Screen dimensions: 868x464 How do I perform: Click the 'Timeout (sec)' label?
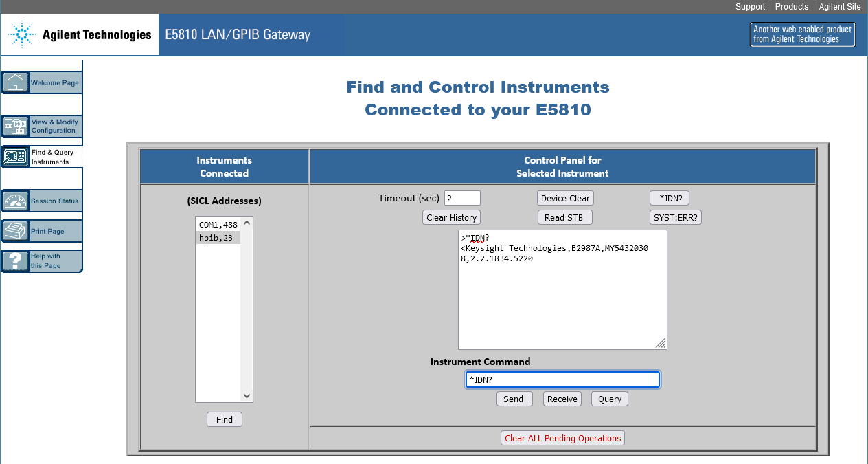pos(409,198)
